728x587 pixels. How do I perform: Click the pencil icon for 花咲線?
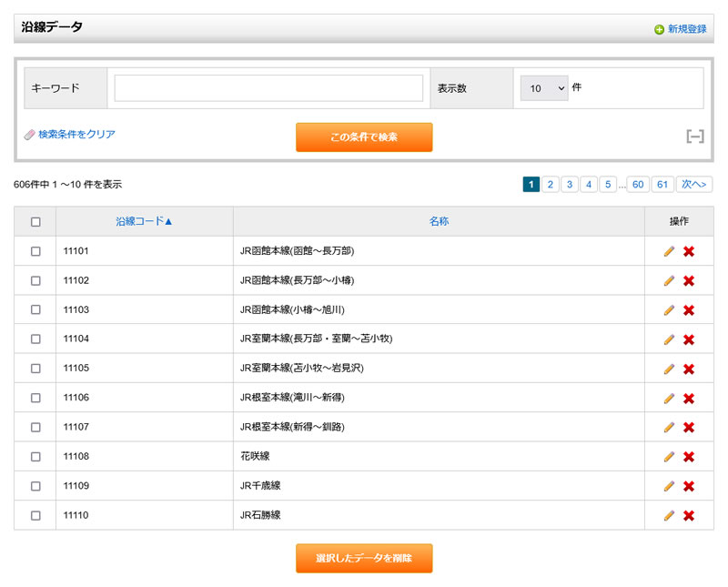tap(669, 457)
